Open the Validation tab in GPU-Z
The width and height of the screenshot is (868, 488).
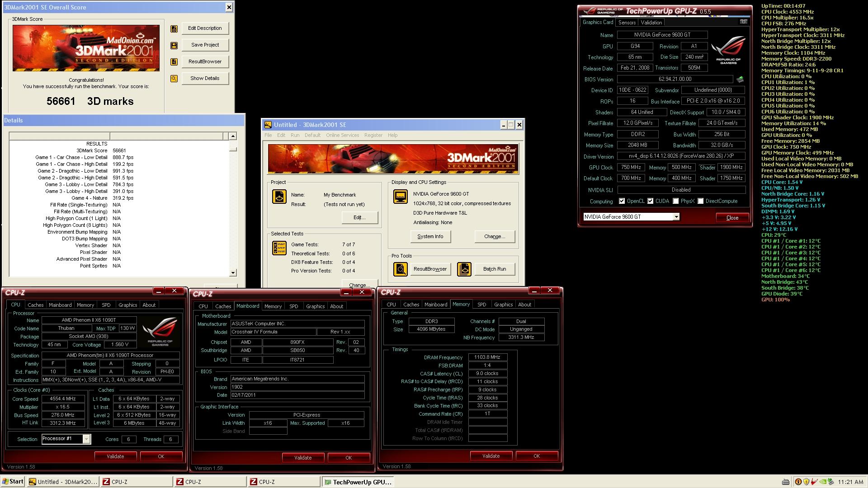click(651, 22)
